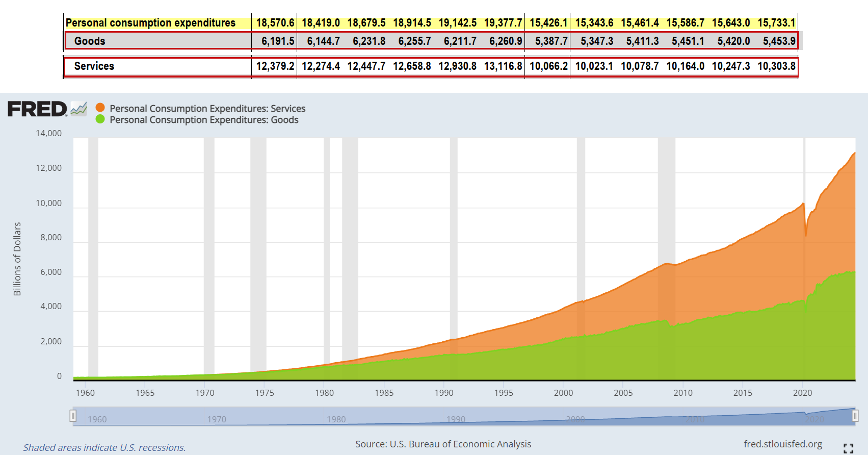Select the Services row label in the table
This screenshot has height=455, width=868.
tap(94, 66)
